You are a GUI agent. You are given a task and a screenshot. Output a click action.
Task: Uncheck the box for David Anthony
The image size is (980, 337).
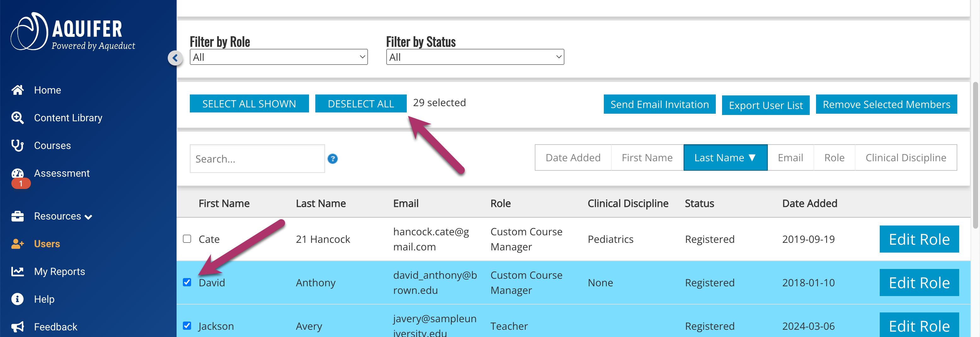(187, 282)
